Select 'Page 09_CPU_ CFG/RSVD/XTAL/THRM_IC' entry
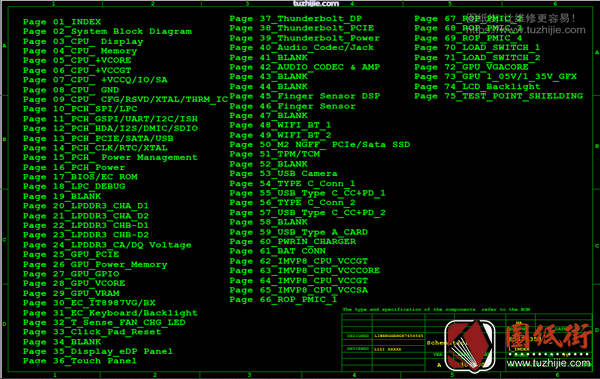The width and height of the screenshot is (600, 379). 126,100
